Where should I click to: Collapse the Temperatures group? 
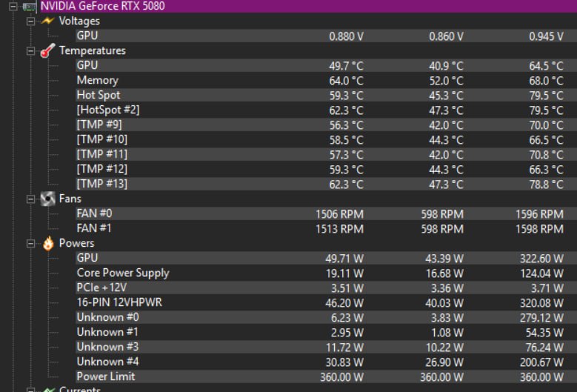click(x=30, y=51)
